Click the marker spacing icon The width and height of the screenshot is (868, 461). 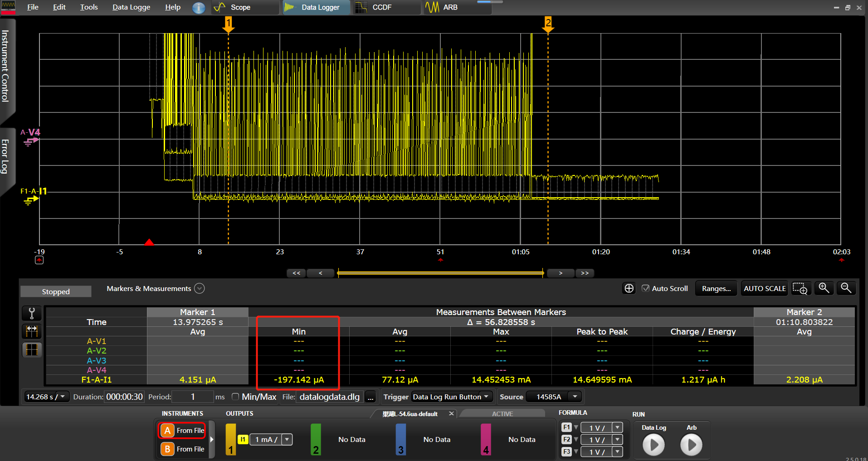(32, 331)
